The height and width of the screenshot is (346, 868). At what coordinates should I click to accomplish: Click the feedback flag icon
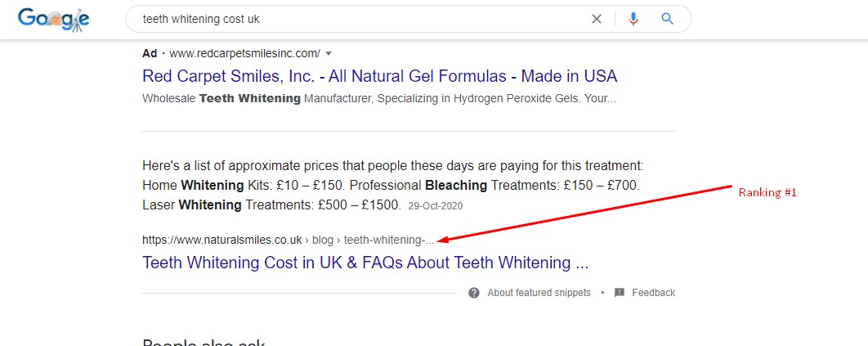(x=620, y=293)
